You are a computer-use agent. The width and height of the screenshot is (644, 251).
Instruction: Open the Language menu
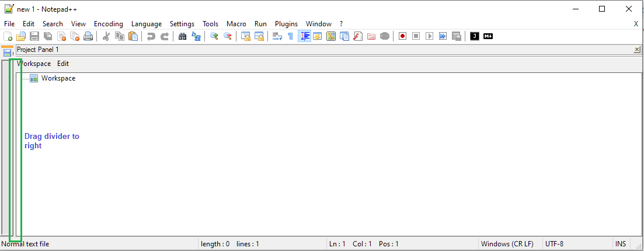click(147, 24)
